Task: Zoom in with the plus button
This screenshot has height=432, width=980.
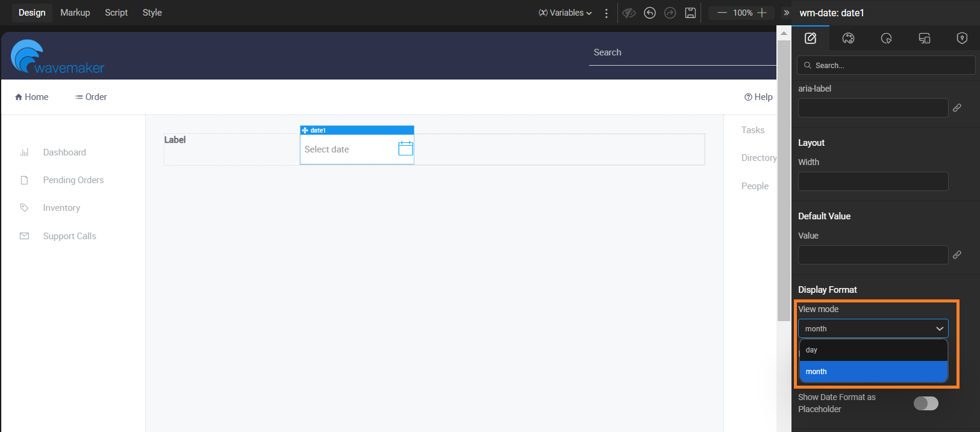Action: click(762, 13)
